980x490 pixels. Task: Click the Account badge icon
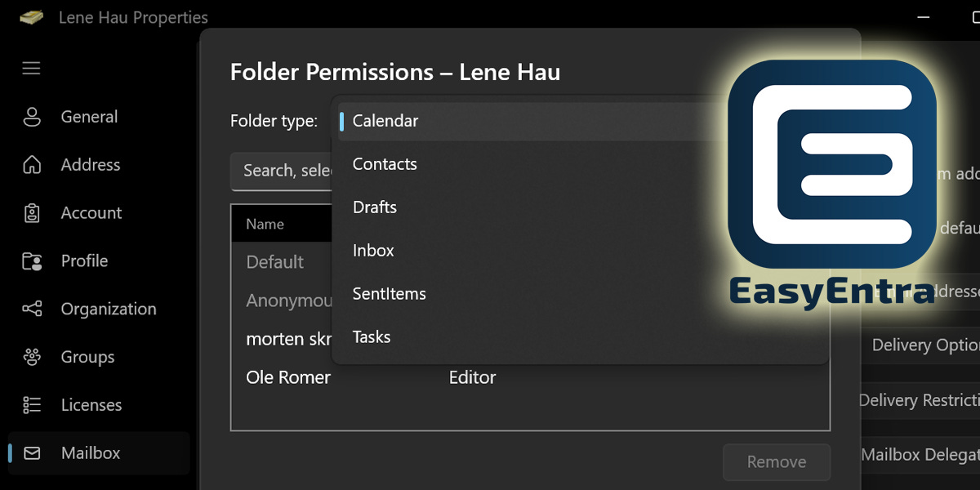click(x=32, y=213)
